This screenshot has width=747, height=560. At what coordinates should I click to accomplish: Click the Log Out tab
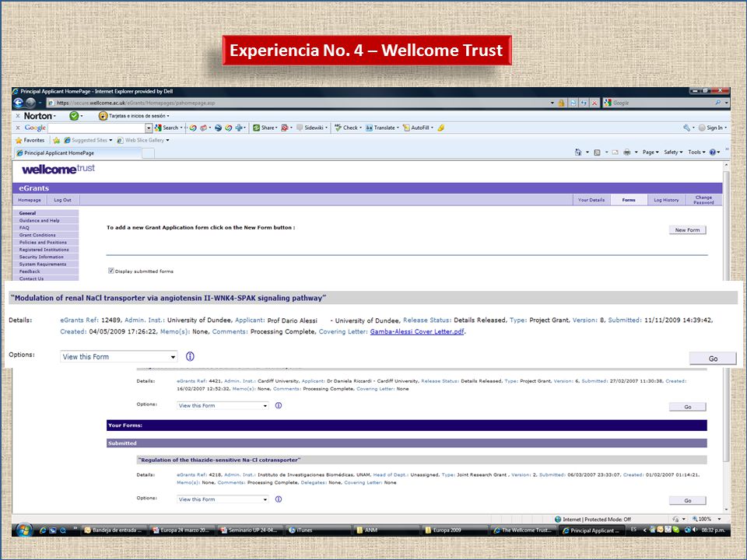click(x=62, y=200)
